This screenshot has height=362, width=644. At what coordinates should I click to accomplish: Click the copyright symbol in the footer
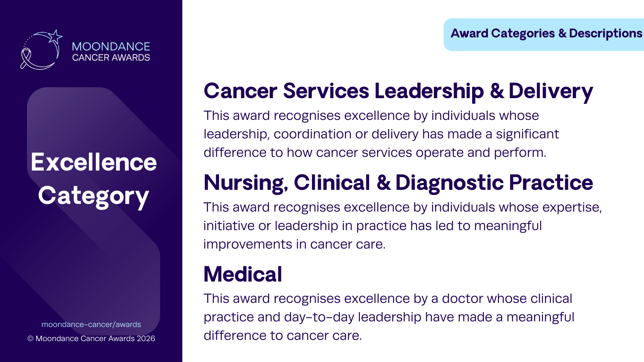[30, 339]
